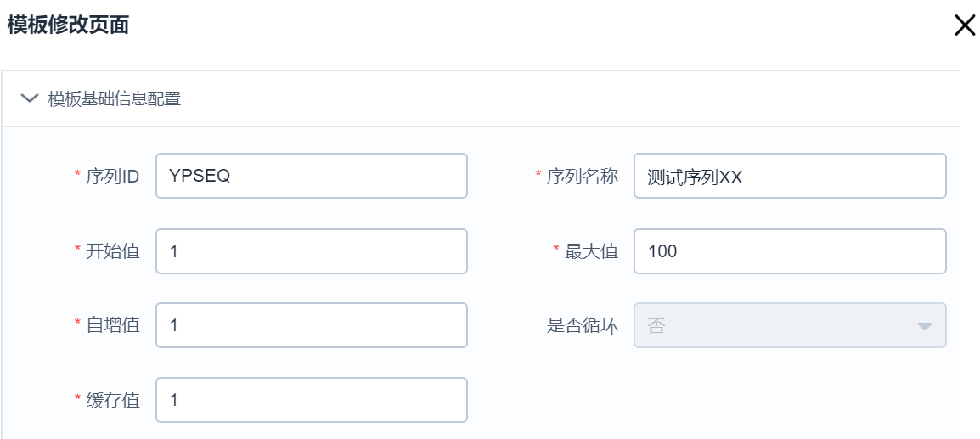Click the 开始值 label
The image size is (980, 439).
coord(113,251)
